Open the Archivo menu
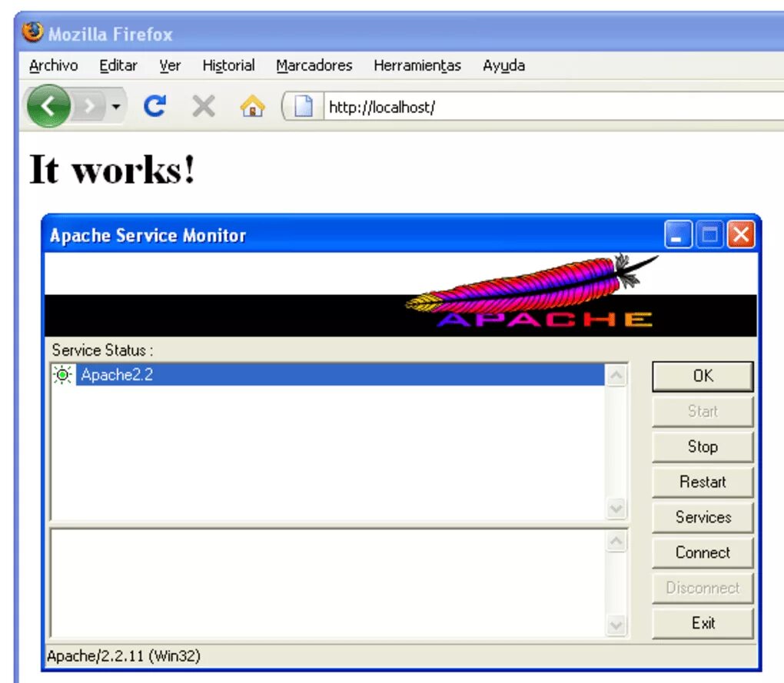Screen dimensions: 784x683 (54, 65)
